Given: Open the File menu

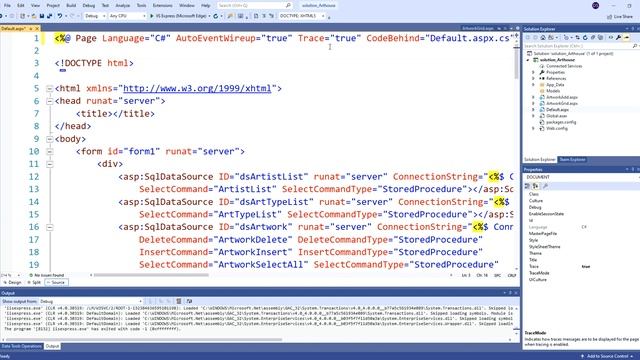Looking at the screenshot, I should tap(7, 5).
